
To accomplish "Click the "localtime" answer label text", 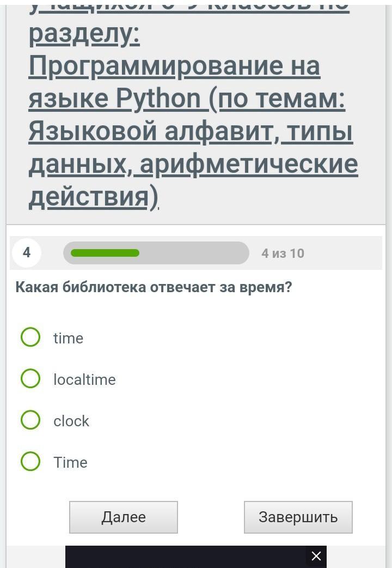I will 84,379.
